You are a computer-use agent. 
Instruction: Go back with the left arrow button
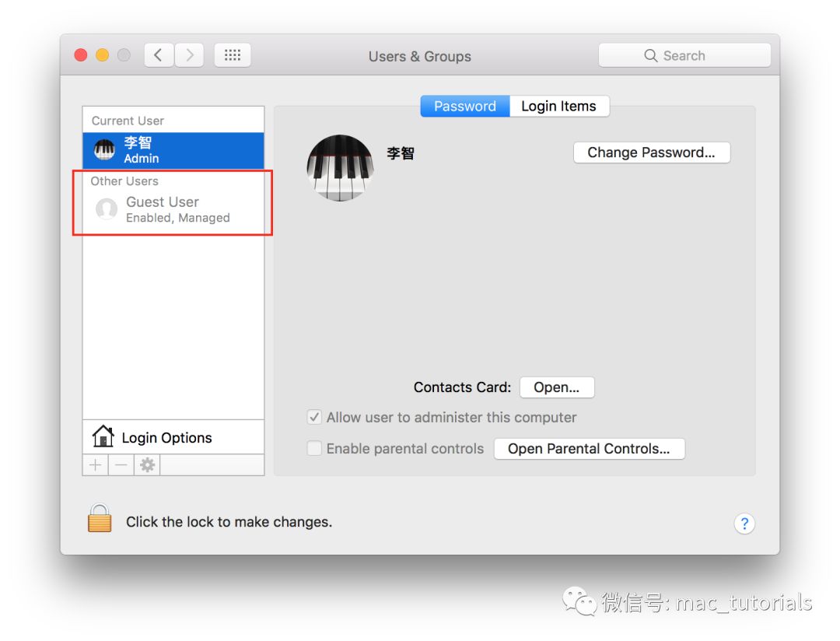[159, 55]
